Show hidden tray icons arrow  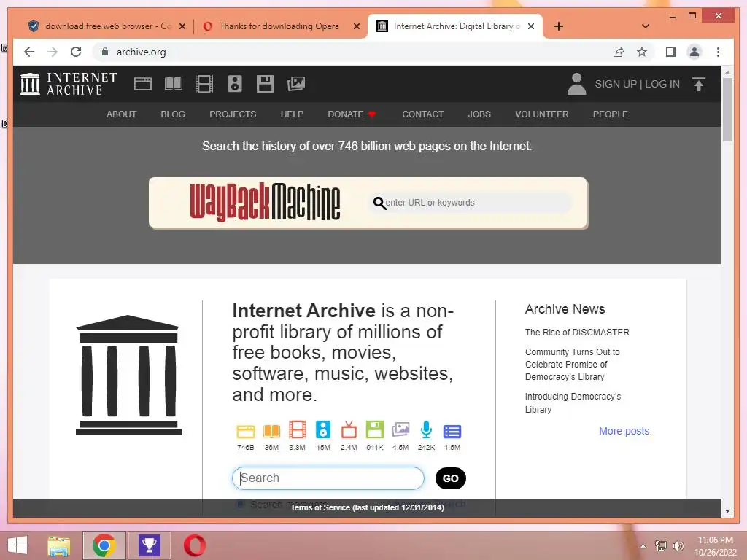pos(643,545)
